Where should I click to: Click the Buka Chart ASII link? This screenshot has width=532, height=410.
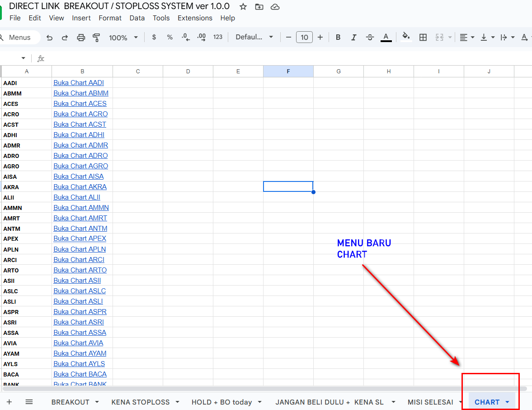click(77, 281)
